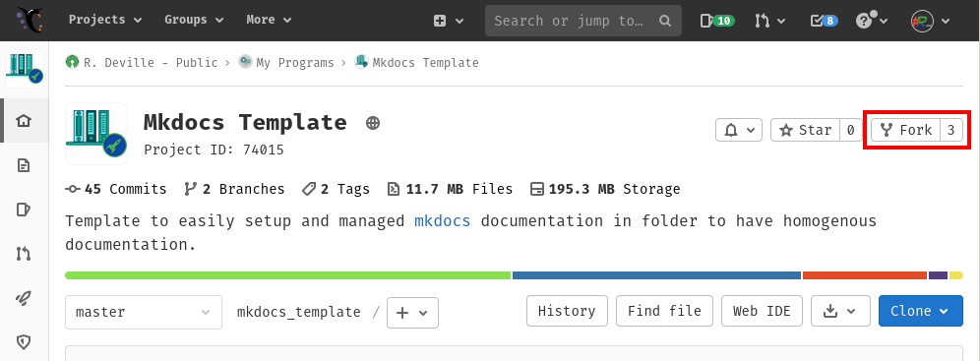980x361 pixels.
Task: Open Issues icon in left sidebar
Action: [x=24, y=210]
